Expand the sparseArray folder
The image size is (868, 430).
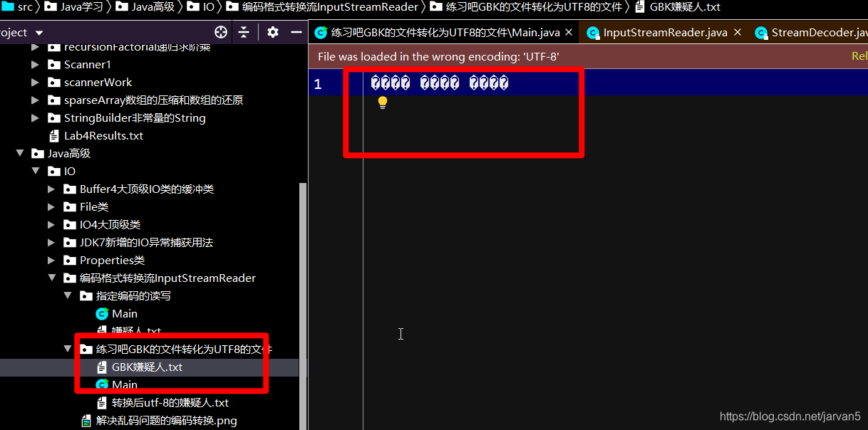click(36, 100)
